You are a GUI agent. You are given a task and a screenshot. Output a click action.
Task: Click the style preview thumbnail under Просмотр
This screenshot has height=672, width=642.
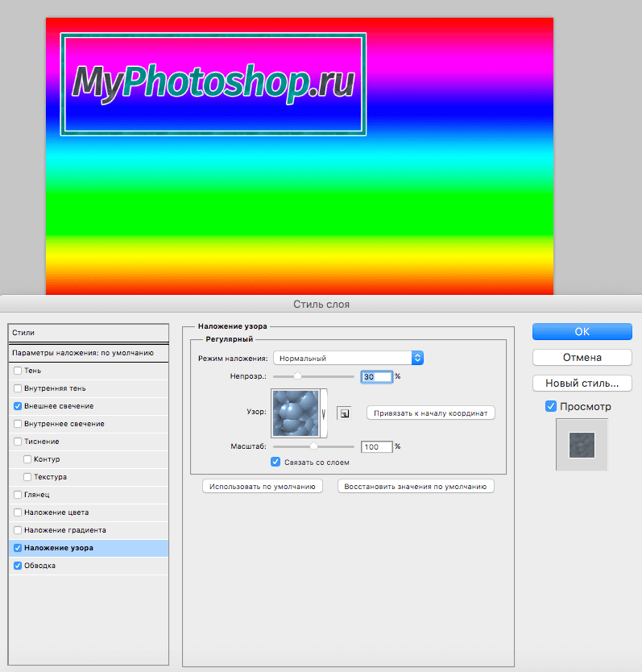point(582,445)
